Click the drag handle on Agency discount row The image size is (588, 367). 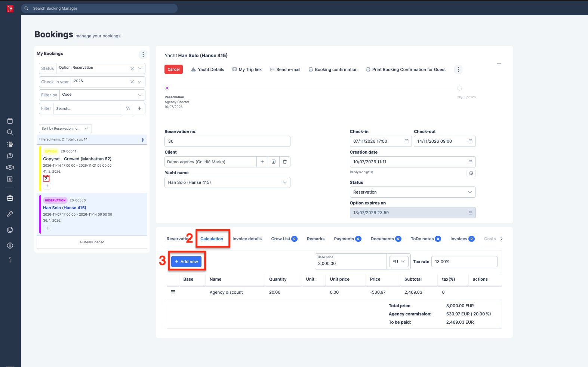pyautogui.click(x=173, y=292)
